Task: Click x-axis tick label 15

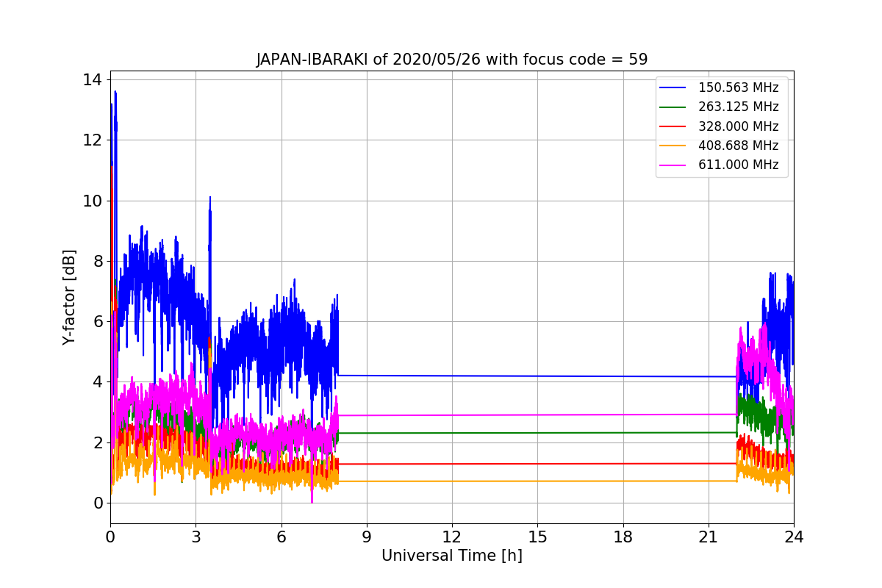Action: 537,537
